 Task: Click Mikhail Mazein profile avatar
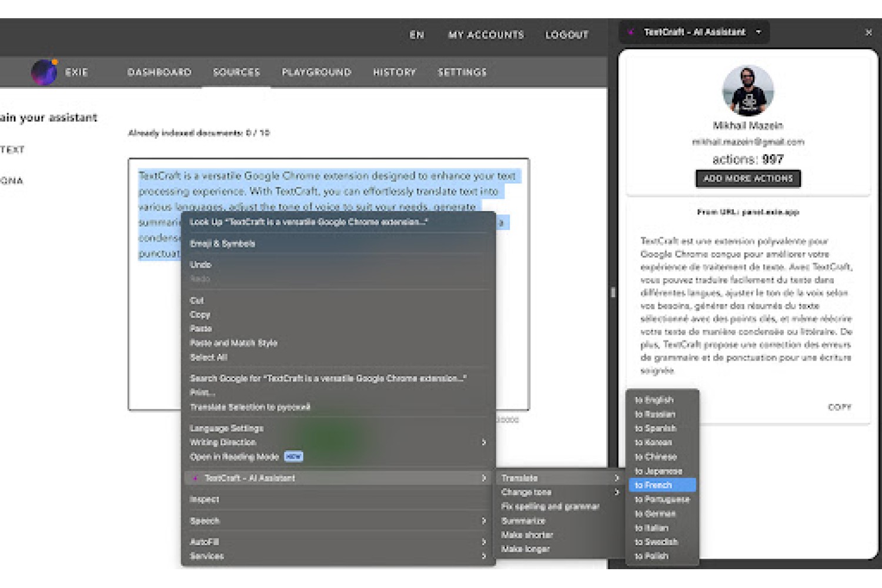click(x=748, y=91)
